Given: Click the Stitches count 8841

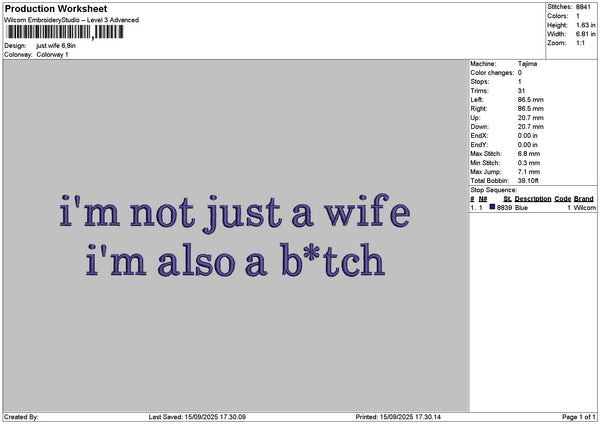Looking at the screenshot, I should [x=585, y=7].
